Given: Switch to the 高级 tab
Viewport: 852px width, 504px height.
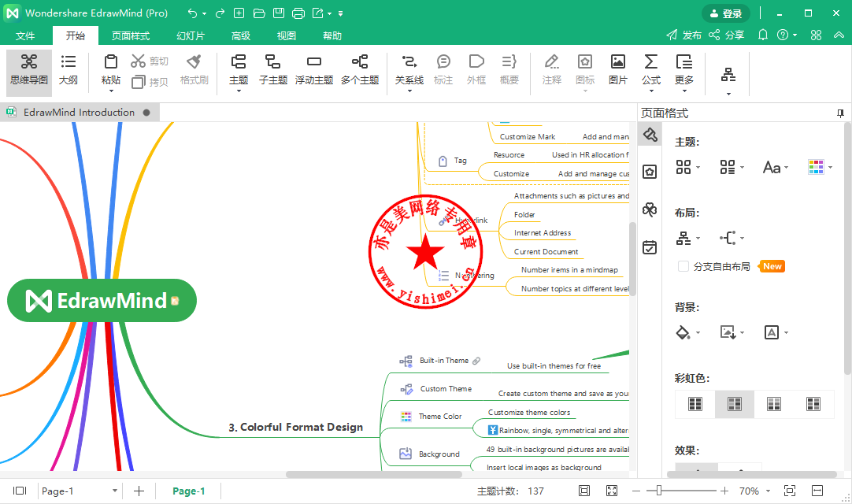Looking at the screenshot, I should 241,36.
